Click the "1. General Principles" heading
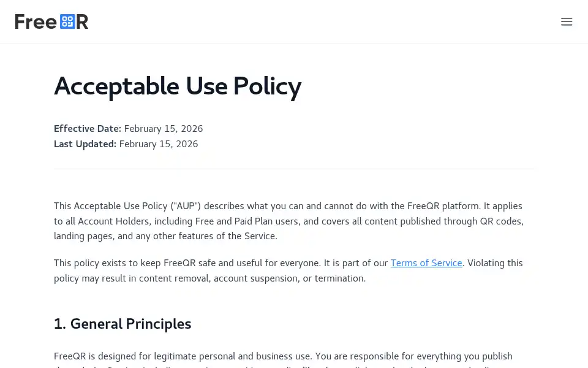The height and width of the screenshot is (368, 588). [x=123, y=324]
